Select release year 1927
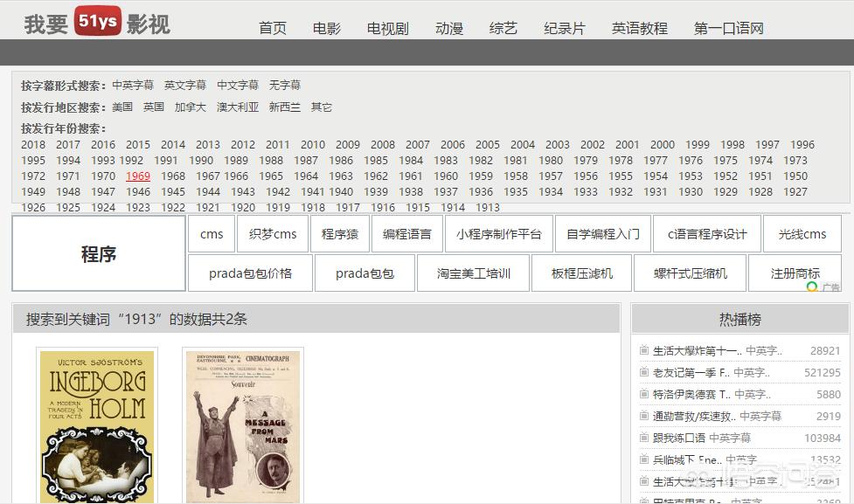The image size is (854, 504). tap(795, 192)
